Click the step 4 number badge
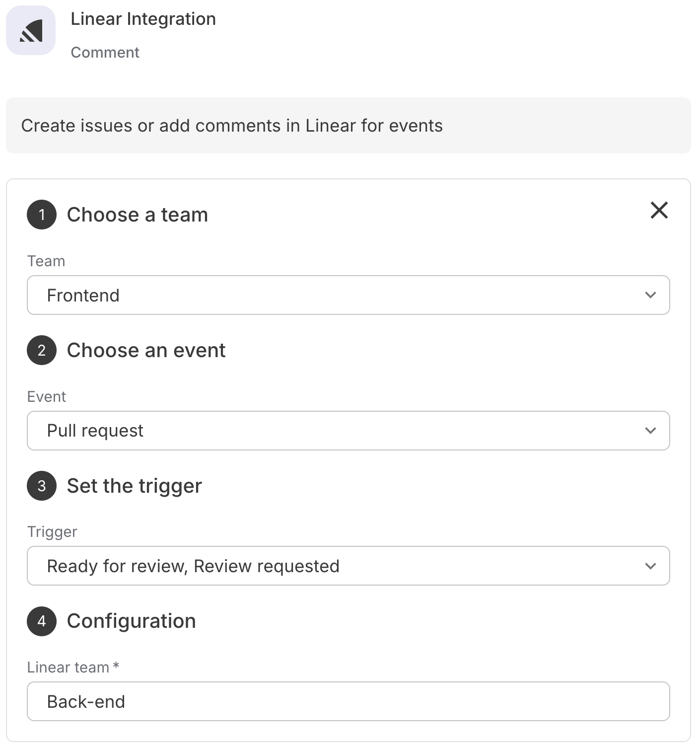The height and width of the screenshot is (747, 700). (x=42, y=621)
